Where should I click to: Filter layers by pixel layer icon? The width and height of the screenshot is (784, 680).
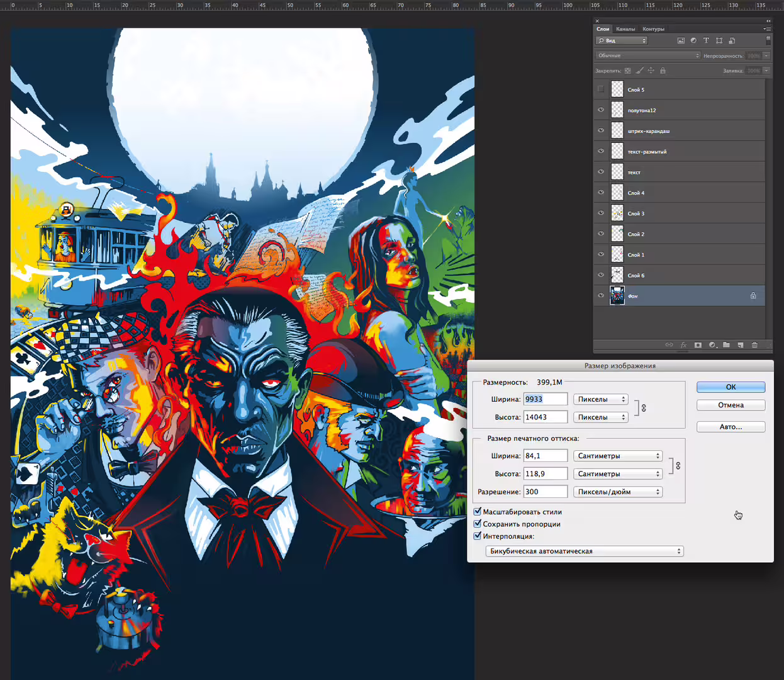point(681,40)
